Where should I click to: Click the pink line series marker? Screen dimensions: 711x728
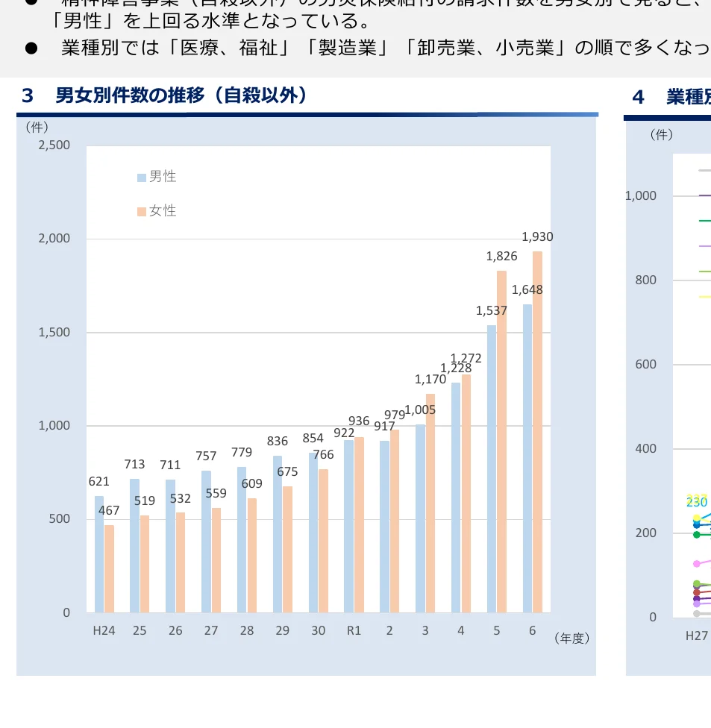click(697, 563)
